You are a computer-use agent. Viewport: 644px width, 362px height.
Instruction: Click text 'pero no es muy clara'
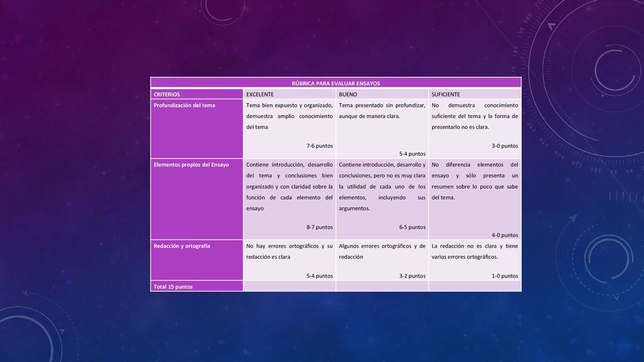(399, 176)
